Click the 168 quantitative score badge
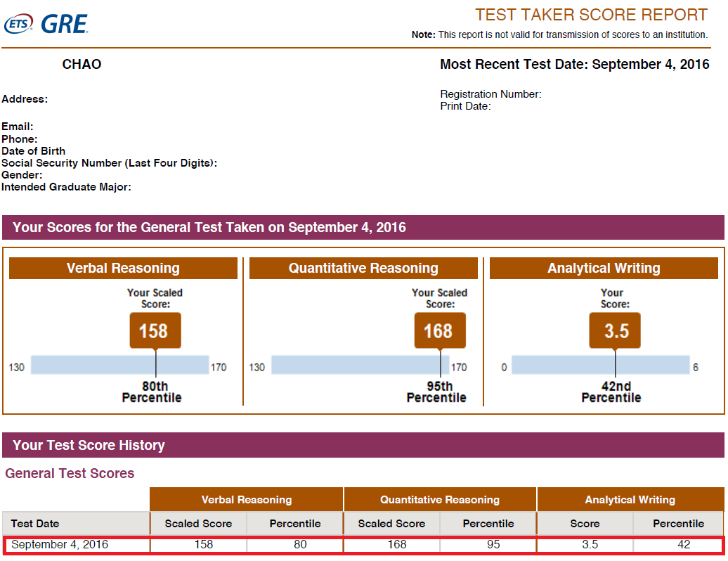This screenshot has width=728, height=561. coord(440,330)
